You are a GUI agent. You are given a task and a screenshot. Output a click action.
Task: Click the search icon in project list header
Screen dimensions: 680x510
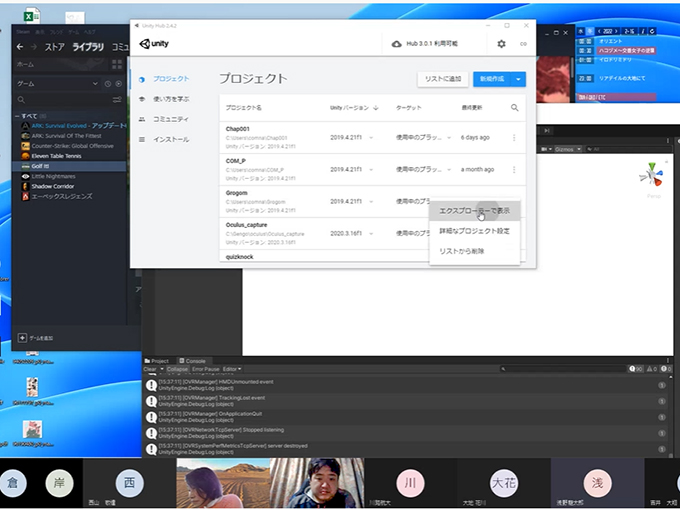click(514, 108)
